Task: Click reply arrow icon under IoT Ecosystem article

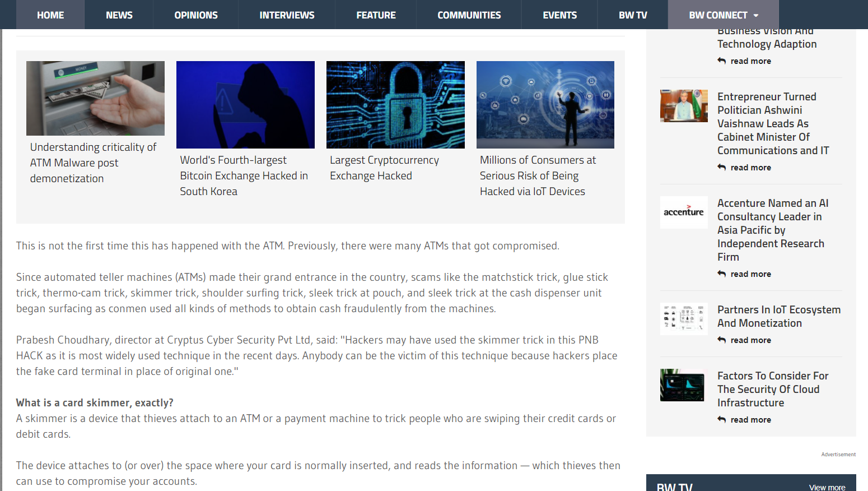Action: tap(722, 340)
